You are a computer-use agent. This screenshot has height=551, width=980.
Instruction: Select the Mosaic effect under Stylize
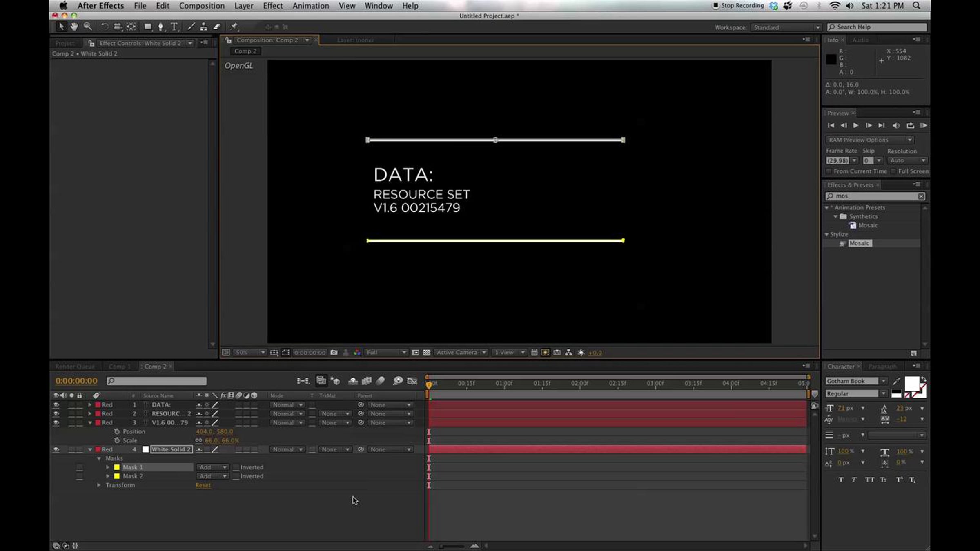(x=859, y=243)
